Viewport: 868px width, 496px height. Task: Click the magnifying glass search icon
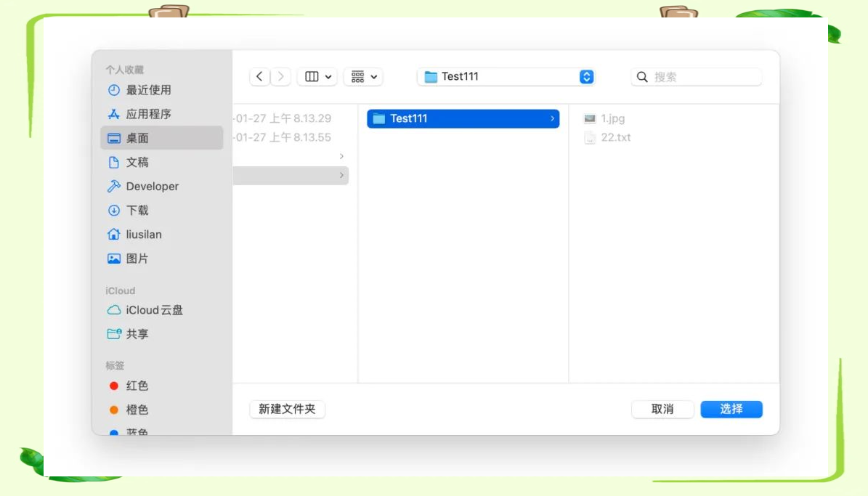(x=642, y=77)
